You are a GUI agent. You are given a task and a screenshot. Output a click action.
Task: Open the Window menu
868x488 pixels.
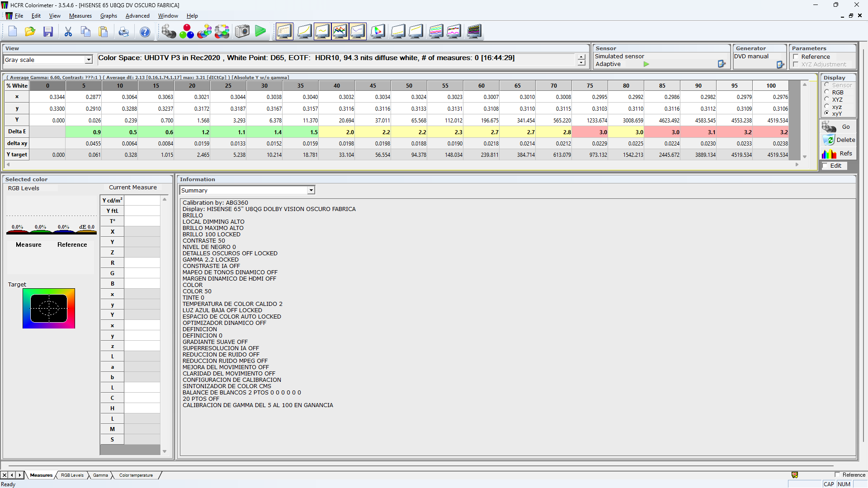click(x=168, y=15)
